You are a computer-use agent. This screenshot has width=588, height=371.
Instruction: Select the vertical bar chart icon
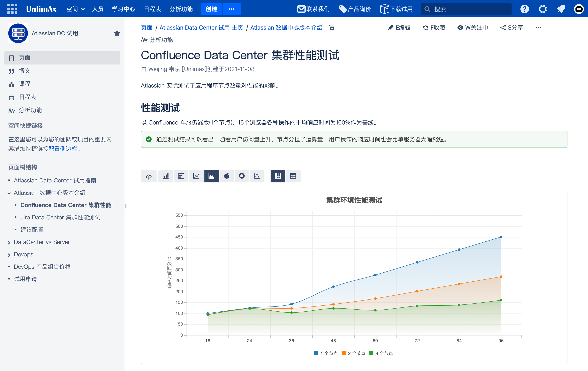(x=166, y=176)
